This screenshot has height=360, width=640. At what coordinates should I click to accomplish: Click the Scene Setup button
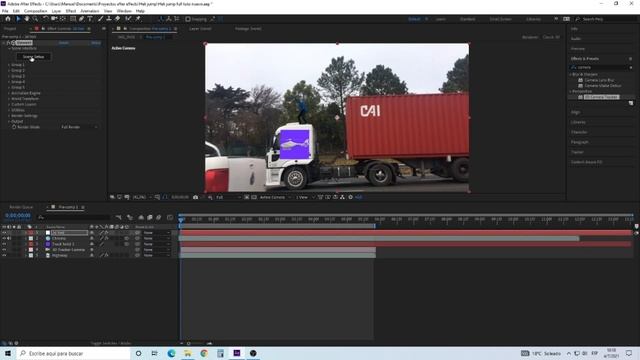(x=33, y=57)
